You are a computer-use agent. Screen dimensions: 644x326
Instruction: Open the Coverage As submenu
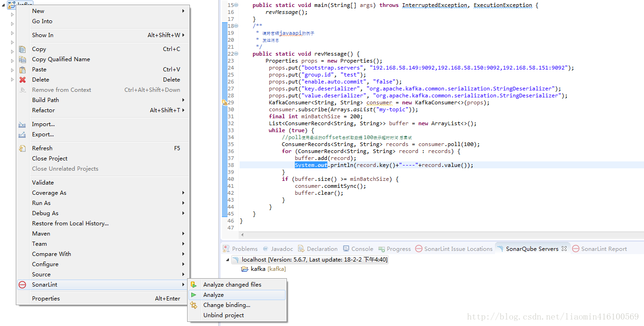104,193
